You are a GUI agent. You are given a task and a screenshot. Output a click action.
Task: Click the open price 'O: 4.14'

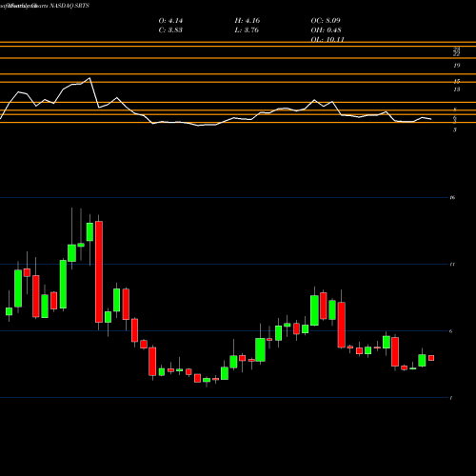pyautogui.click(x=170, y=21)
